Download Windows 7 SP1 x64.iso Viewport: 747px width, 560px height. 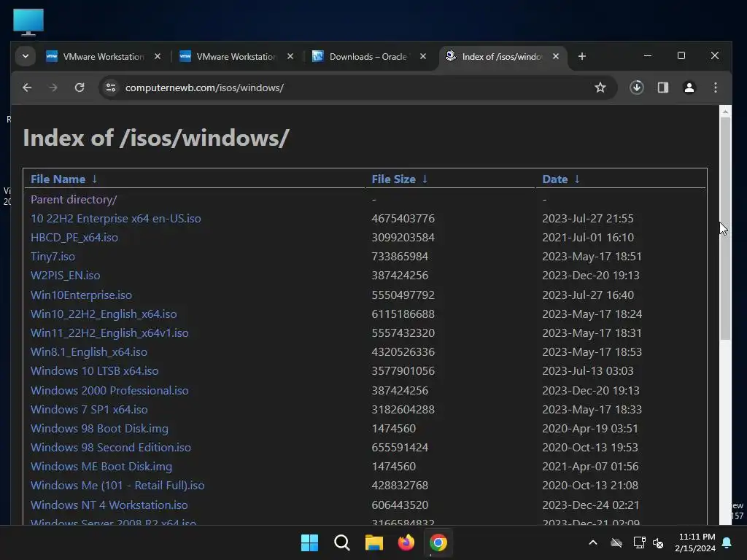[89, 410]
